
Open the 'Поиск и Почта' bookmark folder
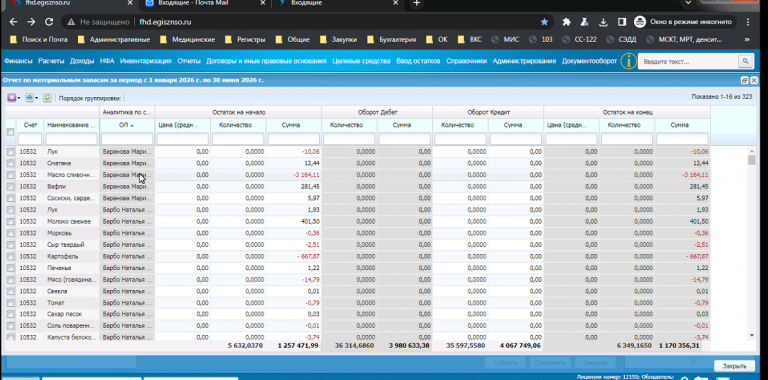38,40
